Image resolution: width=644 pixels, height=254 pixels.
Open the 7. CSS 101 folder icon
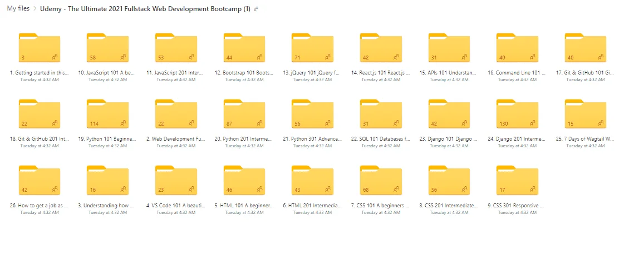(381, 180)
